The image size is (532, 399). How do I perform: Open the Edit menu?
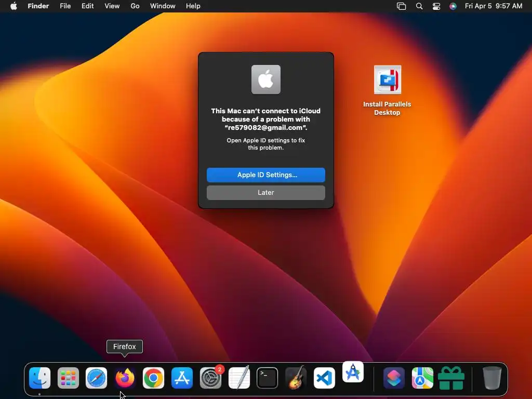pyautogui.click(x=87, y=6)
